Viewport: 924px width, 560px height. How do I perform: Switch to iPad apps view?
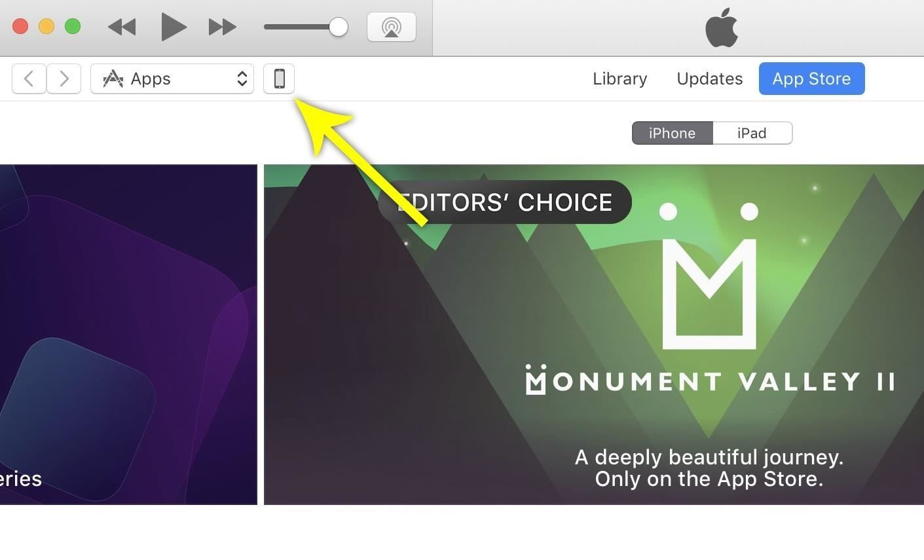point(752,133)
